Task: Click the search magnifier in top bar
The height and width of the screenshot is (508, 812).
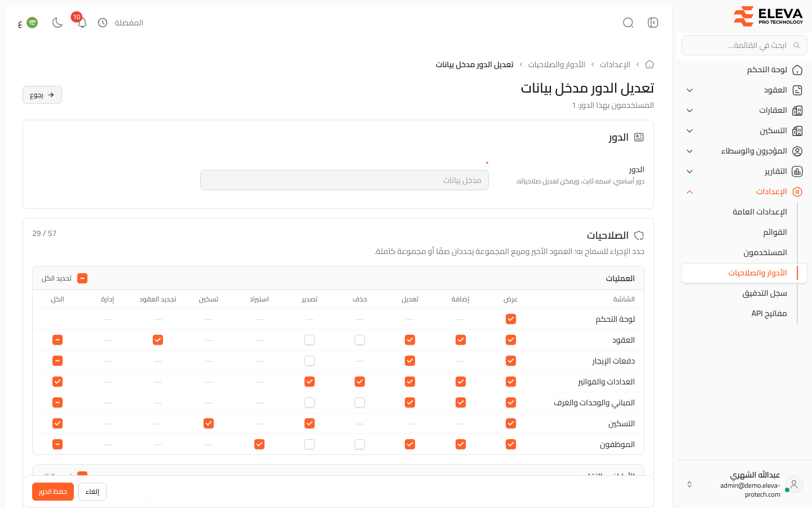Action: pyautogui.click(x=628, y=23)
